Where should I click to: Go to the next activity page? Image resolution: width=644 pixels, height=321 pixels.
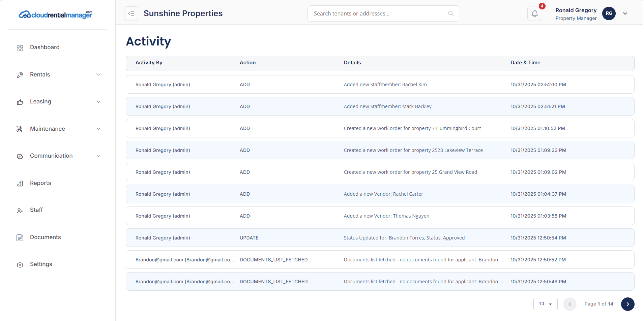pos(627,304)
